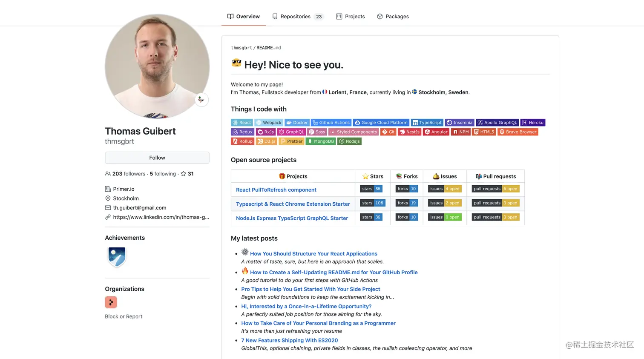Open the Self-Updating README.md post link
Image resolution: width=644 pixels, height=359 pixels.
tap(334, 273)
